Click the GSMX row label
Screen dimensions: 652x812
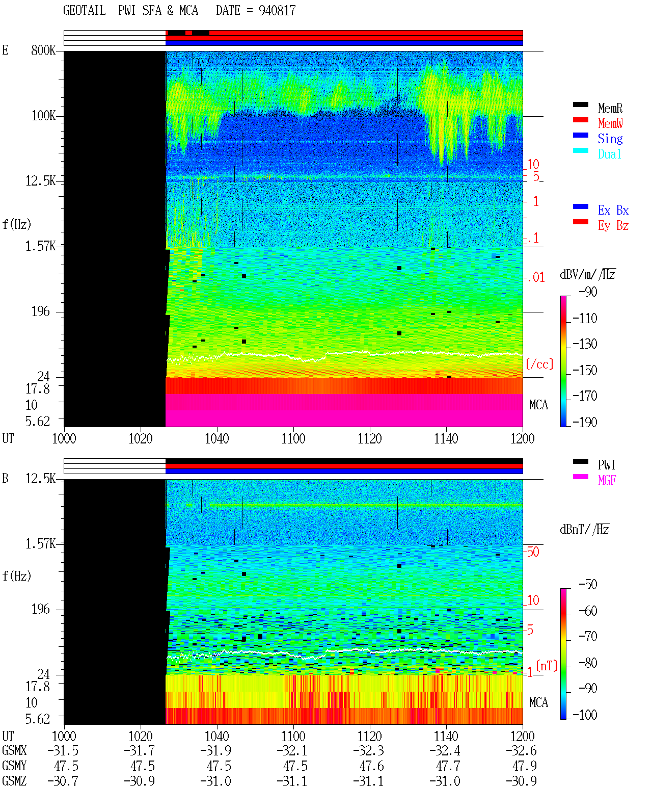pyautogui.click(x=14, y=751)
